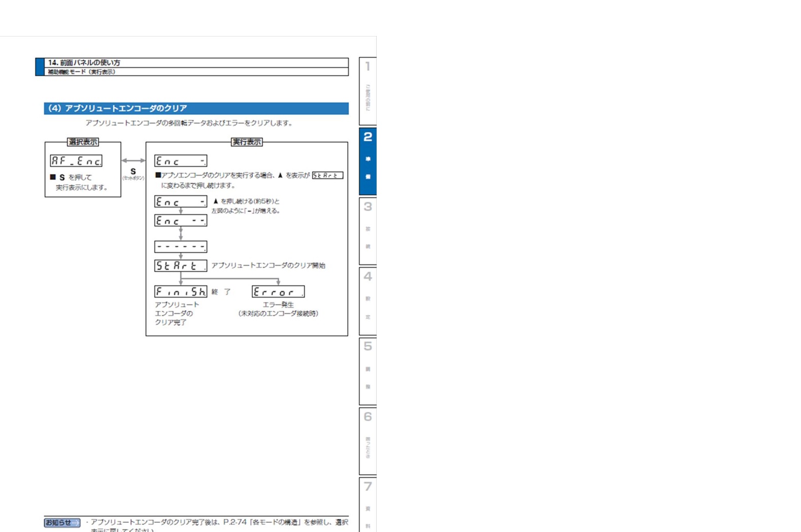Click the double-headed arrow between the boxes
This screenshot has height=532, width=801.
pyautogui.click(x=133, y=160)
